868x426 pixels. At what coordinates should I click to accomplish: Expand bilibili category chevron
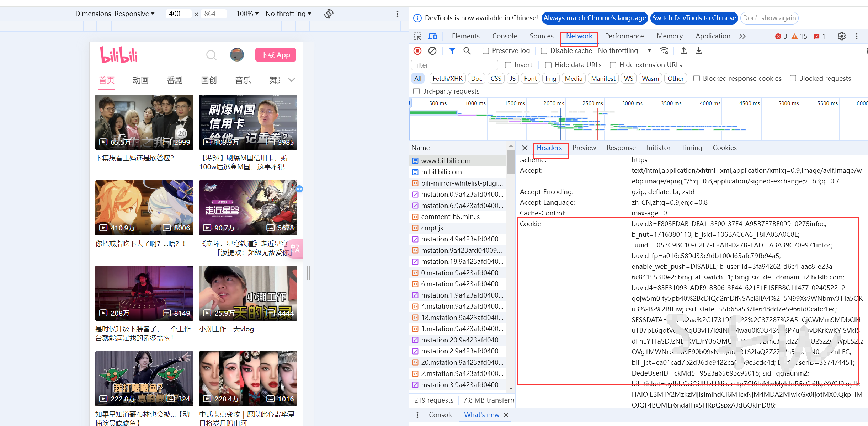coord(292,80)
